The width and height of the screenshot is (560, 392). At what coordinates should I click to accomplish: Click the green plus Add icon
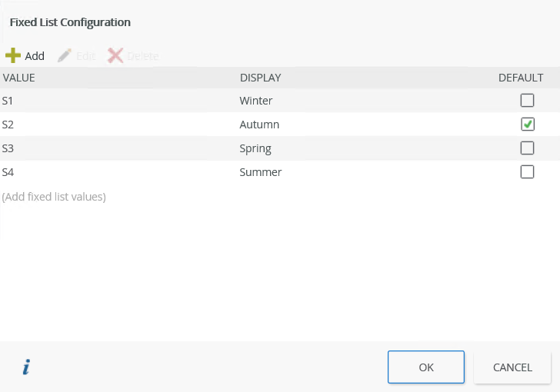click(12, 55)
